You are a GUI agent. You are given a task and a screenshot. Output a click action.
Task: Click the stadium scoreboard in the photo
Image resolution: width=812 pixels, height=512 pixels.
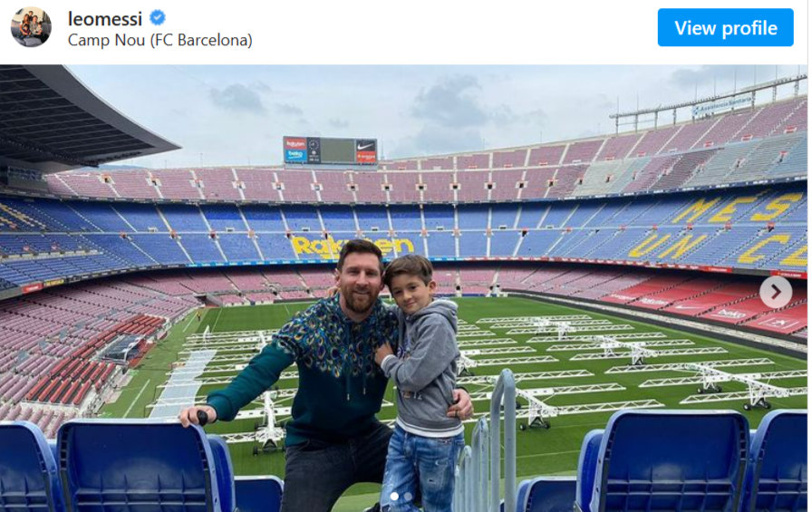[x=330, y=150]
